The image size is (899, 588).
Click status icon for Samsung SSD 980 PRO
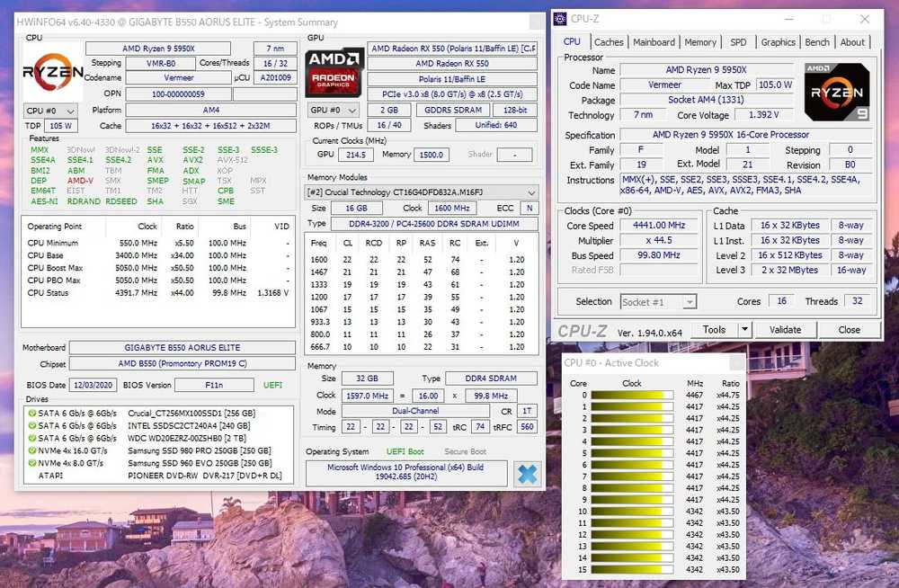pos(32,451)
